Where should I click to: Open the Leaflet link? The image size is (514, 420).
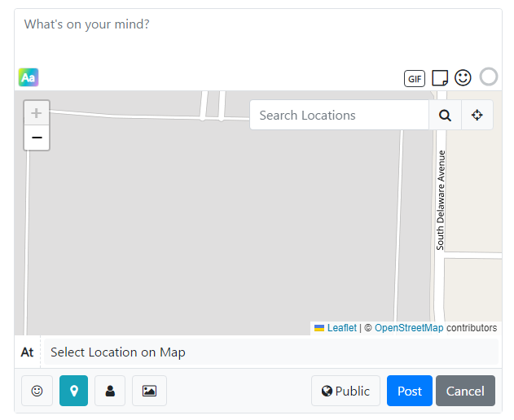pyautogui.click(x=341, y=327)
